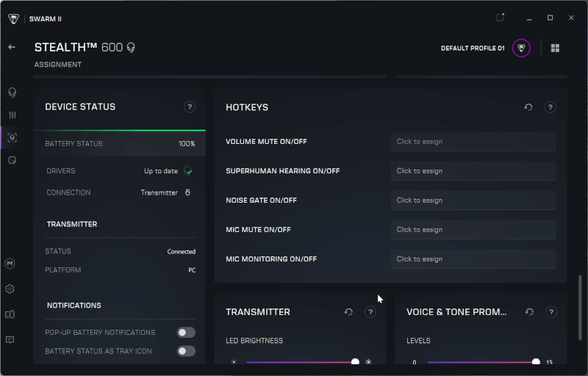588x376 pixels.
Task: Assign hotkey for Mic Monitoring On/Off
Action: click(473, 259)
